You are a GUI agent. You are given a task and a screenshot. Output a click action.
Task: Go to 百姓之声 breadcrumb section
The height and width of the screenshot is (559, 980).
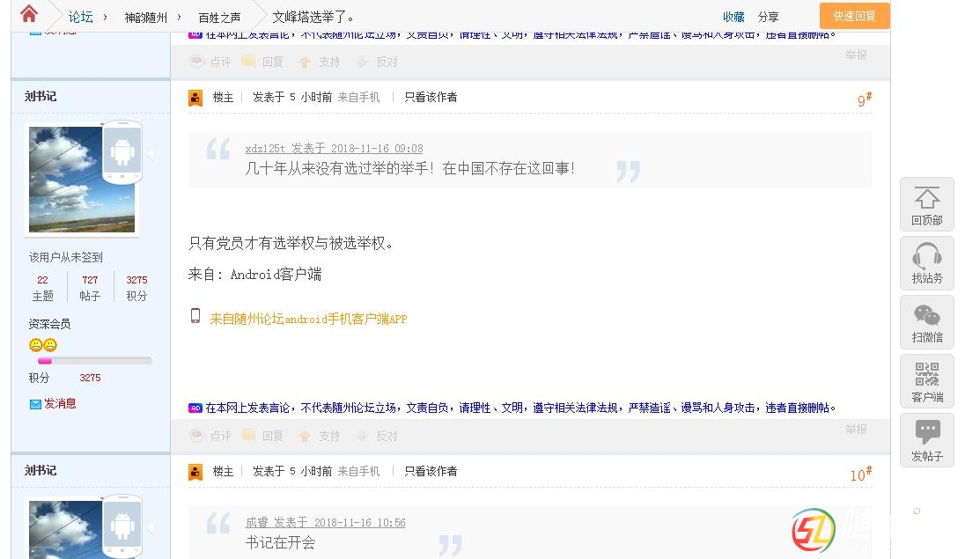pos(219,17)
